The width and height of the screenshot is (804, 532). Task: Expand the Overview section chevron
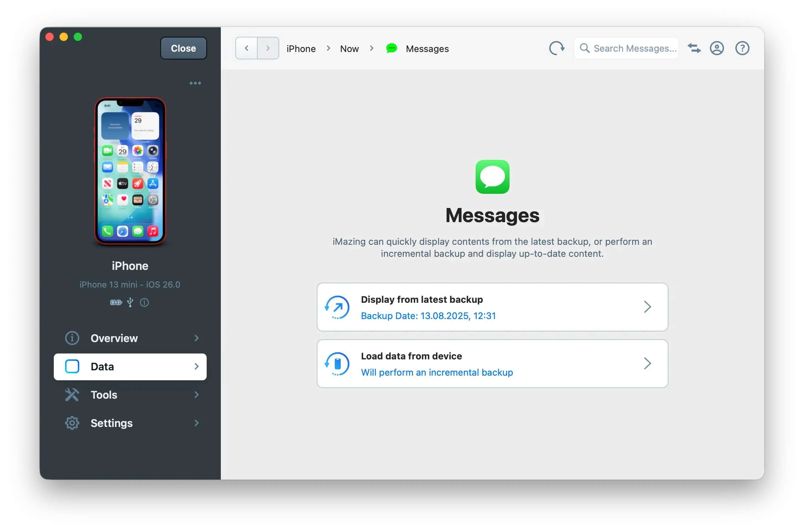pos(197,338)
